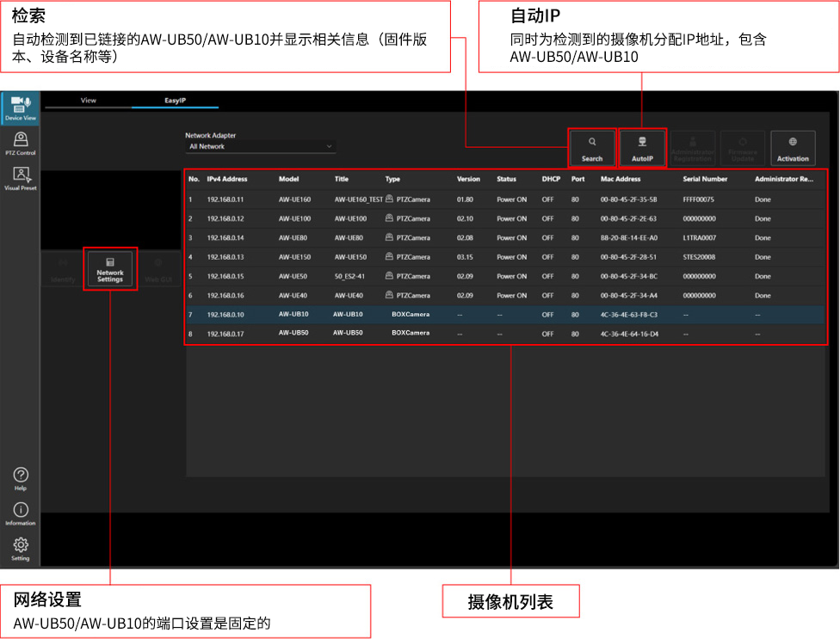Screen dimensions: 840x639
Task: Click version 03.15
Action: pos(465,257)
